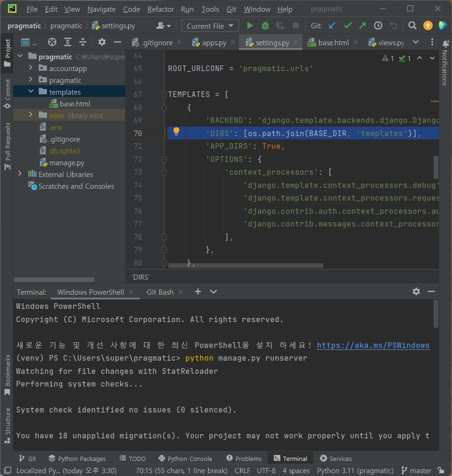The image size is (452, 476).
Task: Expand the accountapp folder
Action: 31,68
